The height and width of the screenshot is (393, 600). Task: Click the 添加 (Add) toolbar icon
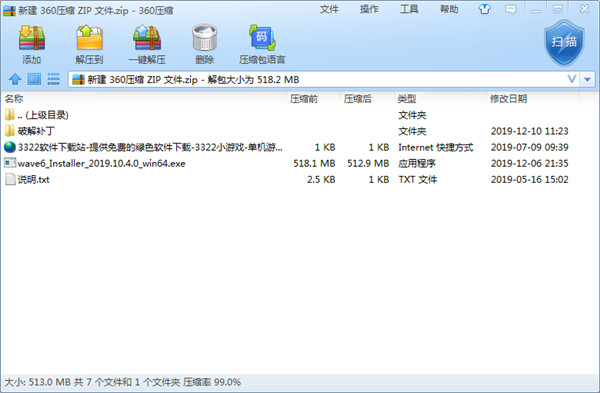click(x=32, y=38)
